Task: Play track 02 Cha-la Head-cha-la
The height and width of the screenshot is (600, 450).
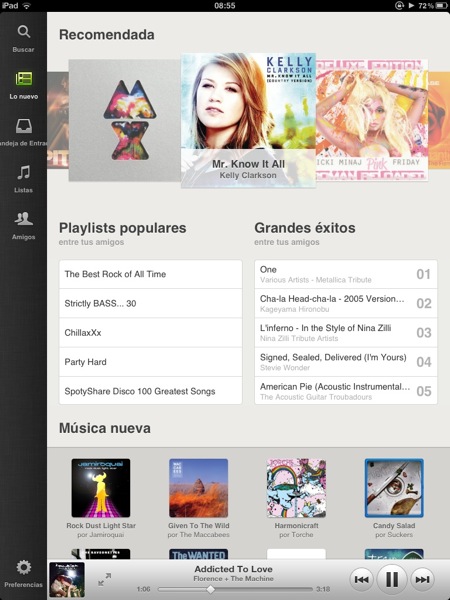Action: pos(346,303)
